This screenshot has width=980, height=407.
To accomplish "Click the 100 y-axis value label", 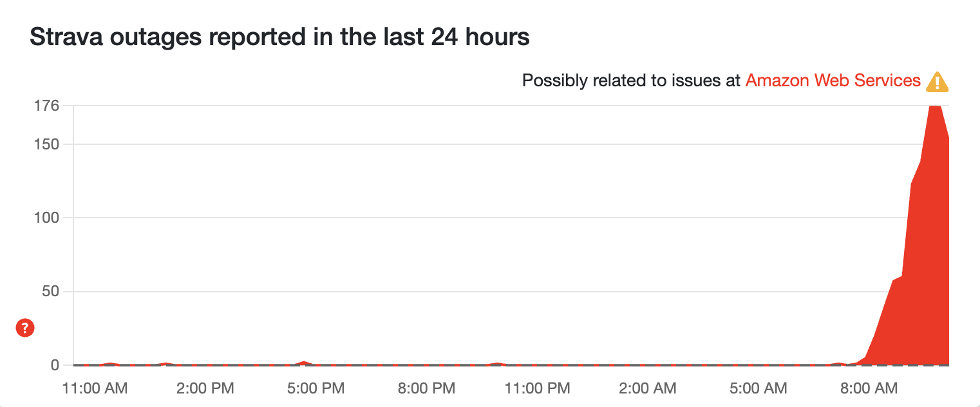I will (x=46, y=218).
